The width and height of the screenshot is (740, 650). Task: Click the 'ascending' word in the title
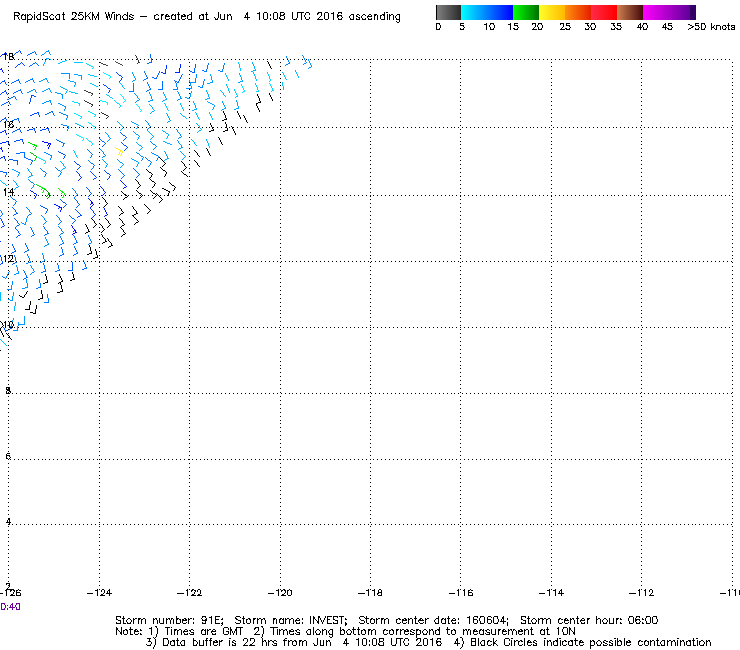pos(374,17)
